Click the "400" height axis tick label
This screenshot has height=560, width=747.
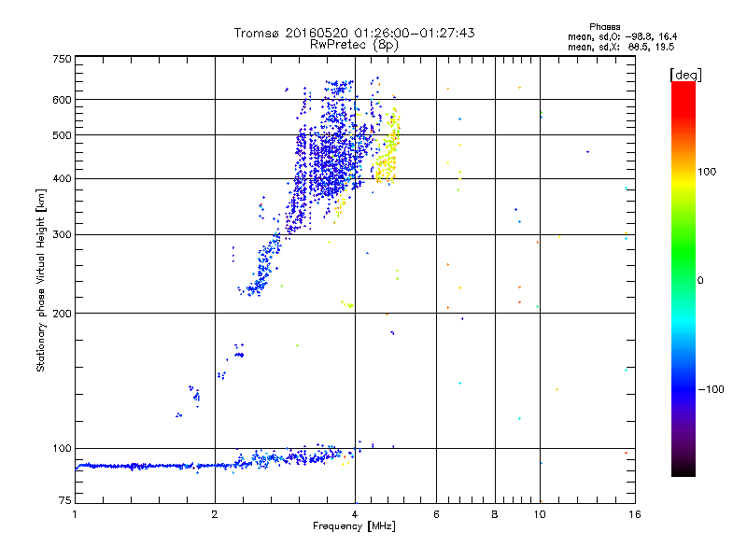point(62,178)
